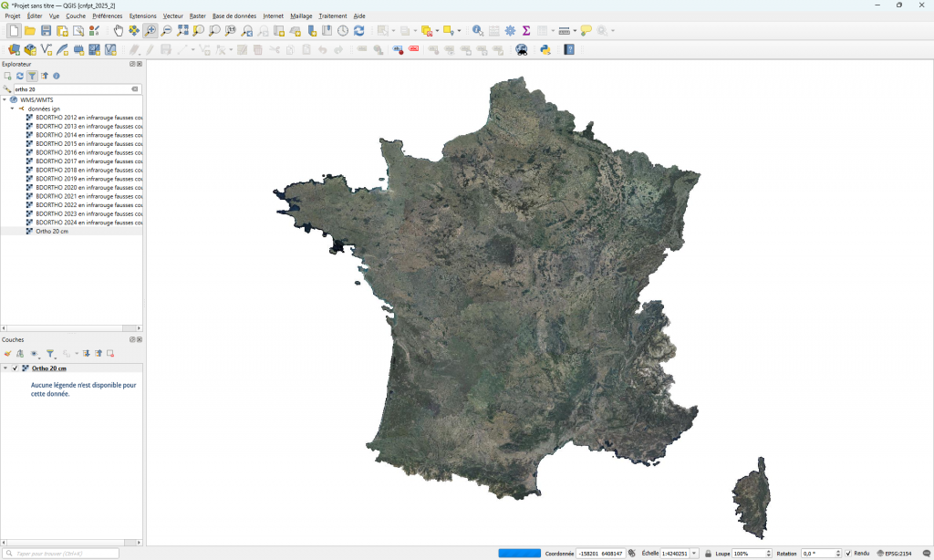
Task: Collapse the WMS/WMTS tree node
Action: [x=5, y=99]
